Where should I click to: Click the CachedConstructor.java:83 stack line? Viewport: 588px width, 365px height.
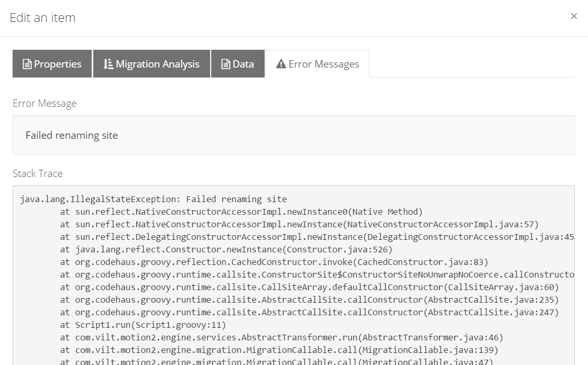tap(274, 262)
